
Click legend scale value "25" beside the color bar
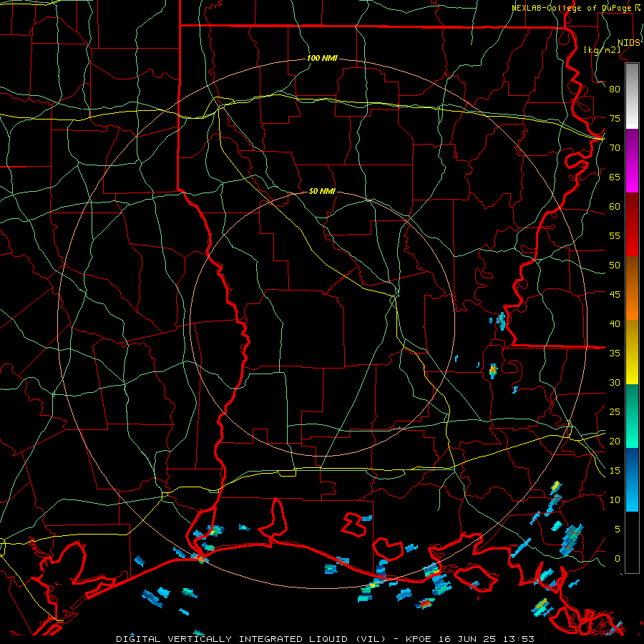tap(615, 412)
